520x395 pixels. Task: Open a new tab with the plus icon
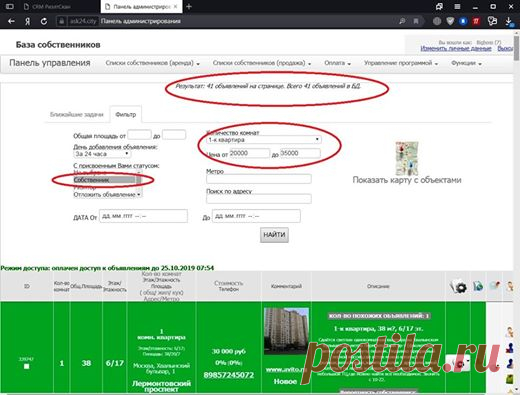[x=189, y=6]
